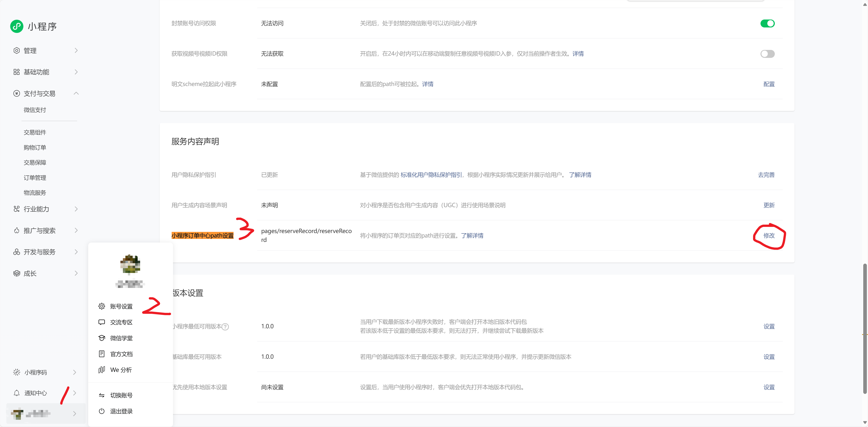Click the chat bubble icon for 交流专区

click(x=101, y=322)
